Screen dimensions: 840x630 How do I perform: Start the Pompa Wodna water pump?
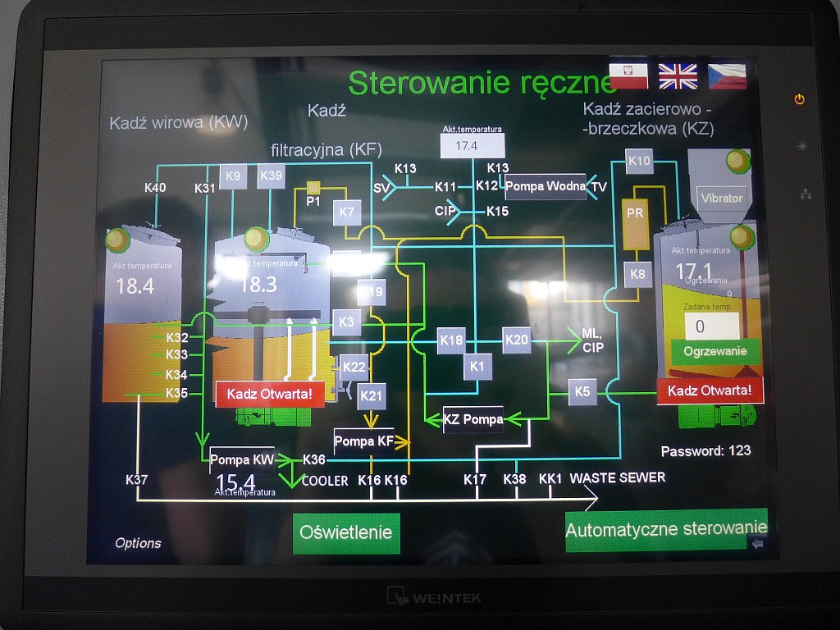pos(546,186)
